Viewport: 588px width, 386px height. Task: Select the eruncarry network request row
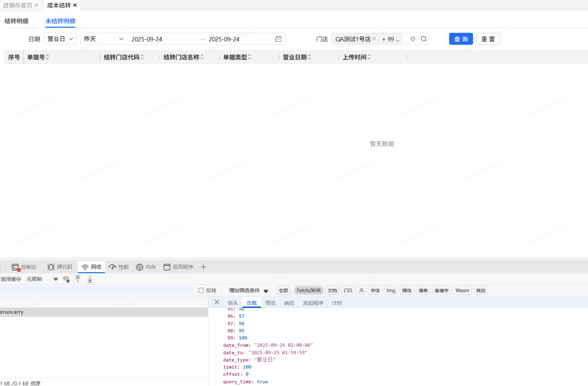[x=104, y=312]
